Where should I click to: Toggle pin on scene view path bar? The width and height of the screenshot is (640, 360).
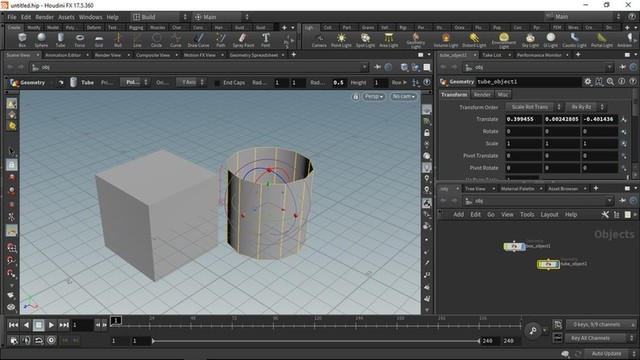(x=378, y=67)
